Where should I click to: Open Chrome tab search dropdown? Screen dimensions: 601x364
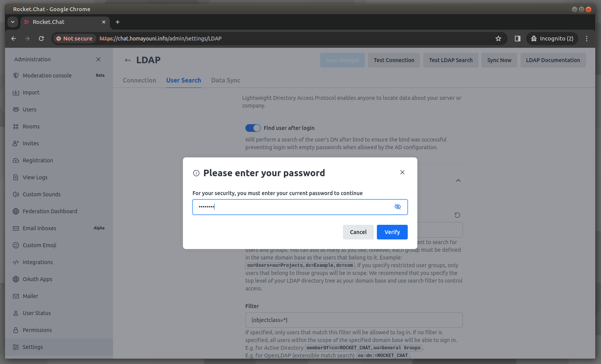[x=13, y=22]
